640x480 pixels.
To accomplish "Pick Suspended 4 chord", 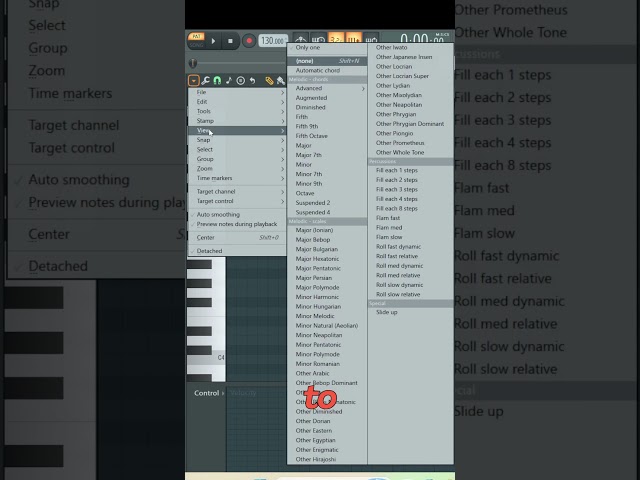I will [x=327, y=212].
